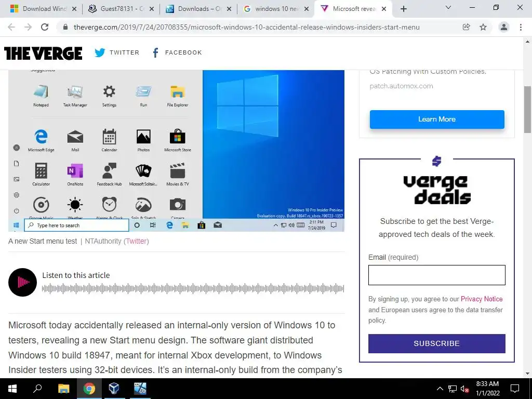Click the site lock icon in the address bar
The height and width of the screenshot is (399, 532).
pyautogui.click(x=66, y=27)
